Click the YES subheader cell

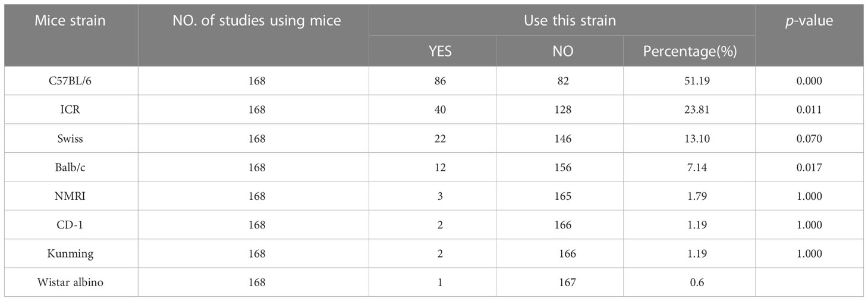(441, 51)
